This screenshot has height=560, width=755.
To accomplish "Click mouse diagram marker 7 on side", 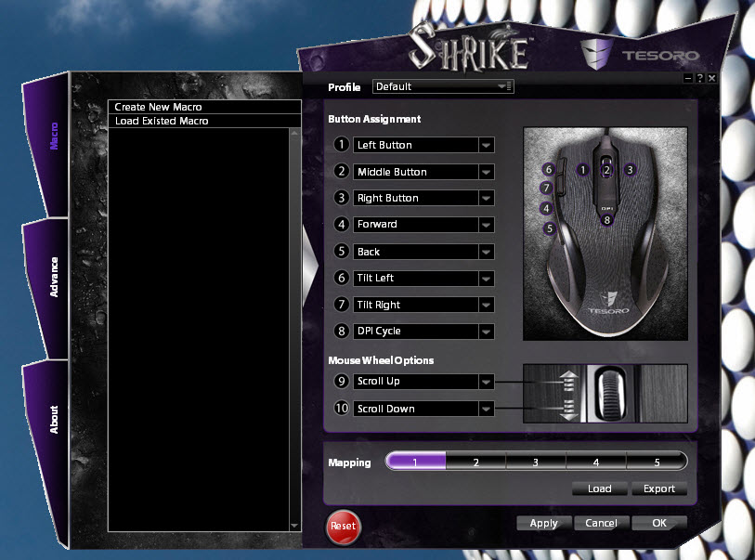I will [x=546, y=188].
